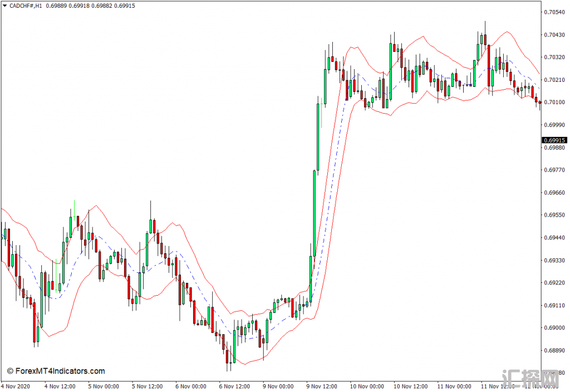Click the CADCHF#,H1 chart title text
The image size is (570, 392).
pos(26,6)
